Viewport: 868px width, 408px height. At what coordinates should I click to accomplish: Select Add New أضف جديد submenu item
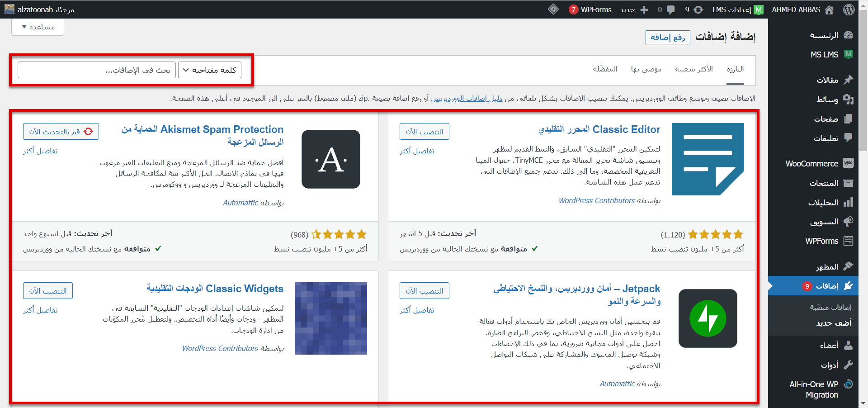(x=834, y=323)
